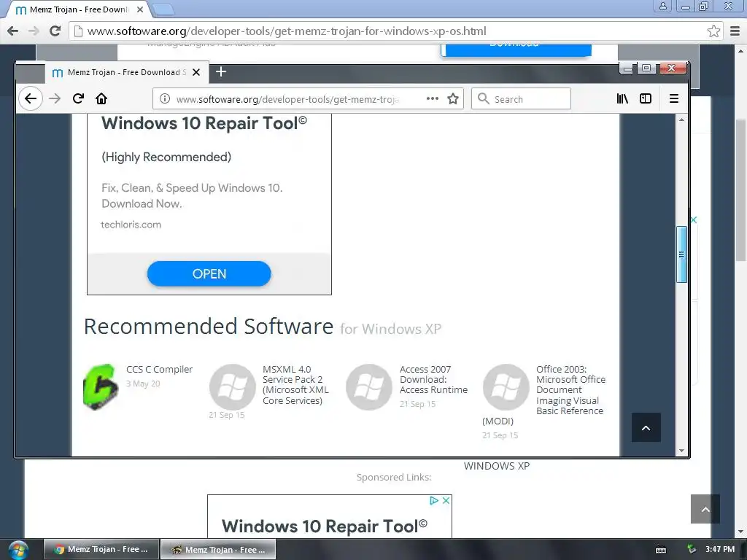Click bottom Windows 10 Repair Tool ad
The image size is (747, 560).
tap(330, 517)
